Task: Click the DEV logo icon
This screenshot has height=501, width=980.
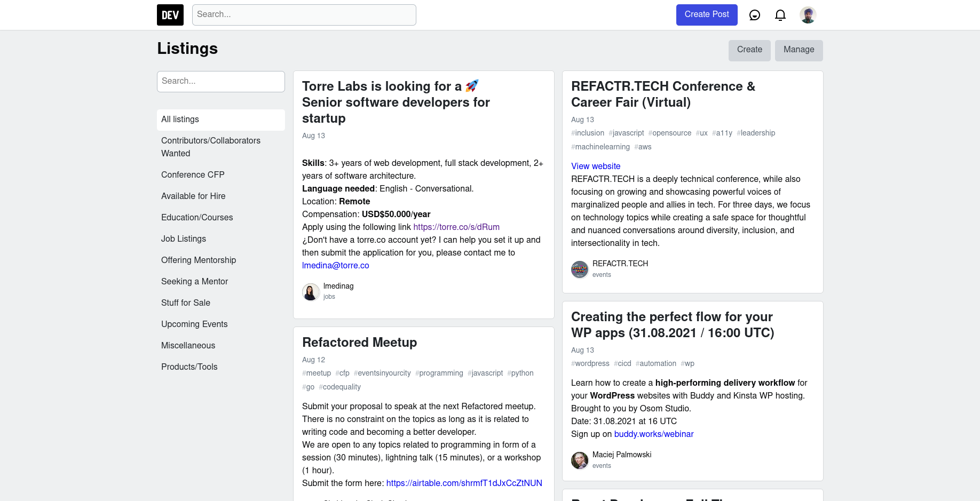Action: (x=170, y=15)
